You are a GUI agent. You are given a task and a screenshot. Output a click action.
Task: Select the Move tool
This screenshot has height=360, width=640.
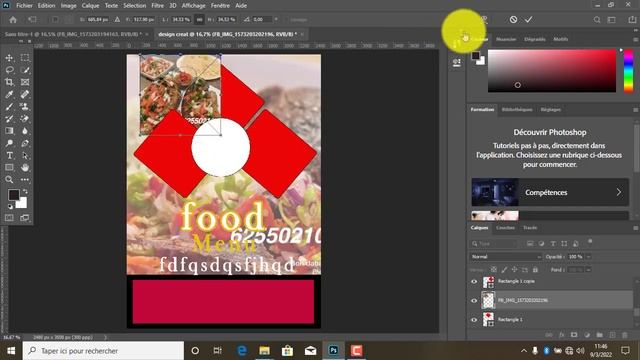click(9, 58)
